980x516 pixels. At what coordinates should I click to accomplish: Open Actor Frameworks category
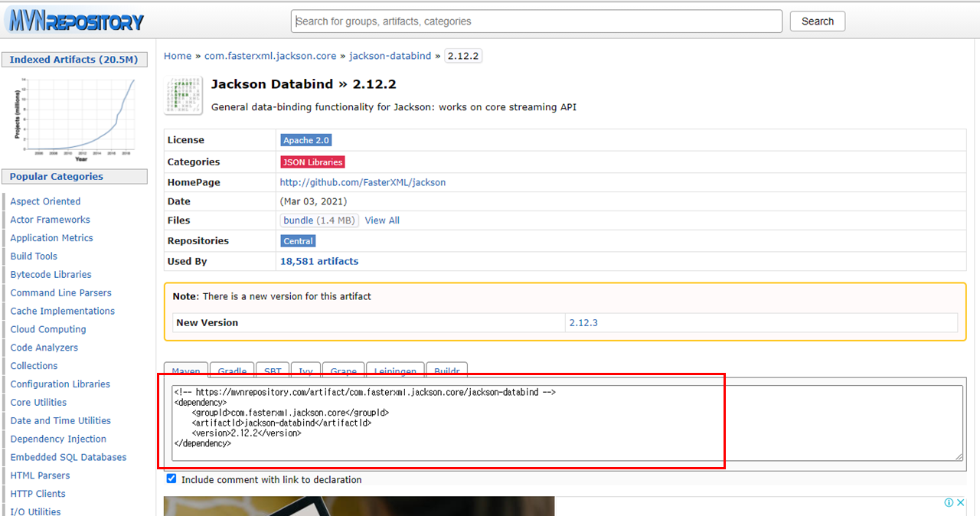click(x=50, y=220)
